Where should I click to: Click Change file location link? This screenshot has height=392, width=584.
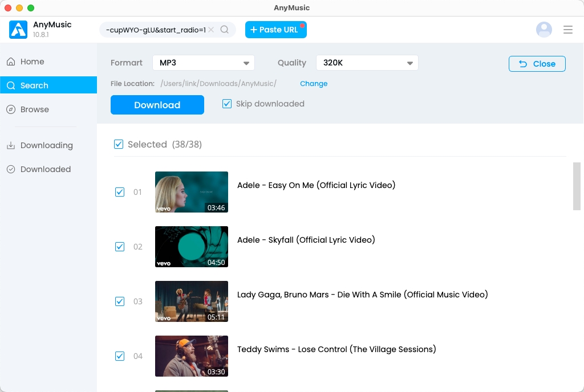pyautogui.click(x=314, y=84)
